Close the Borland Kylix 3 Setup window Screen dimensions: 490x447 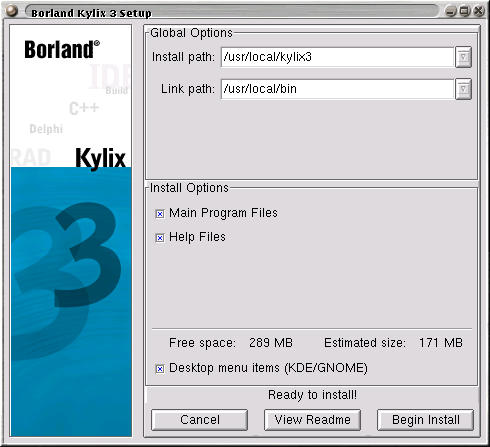(479, 11)
